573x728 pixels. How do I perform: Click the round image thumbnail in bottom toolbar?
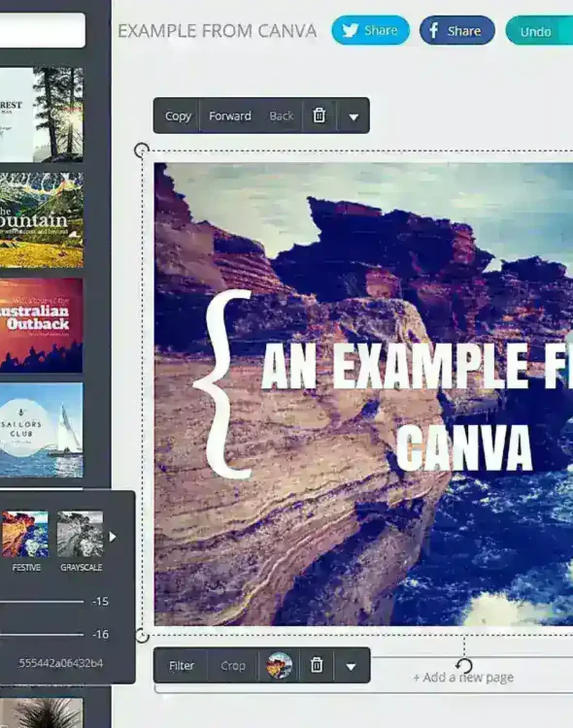coord(279,665)
